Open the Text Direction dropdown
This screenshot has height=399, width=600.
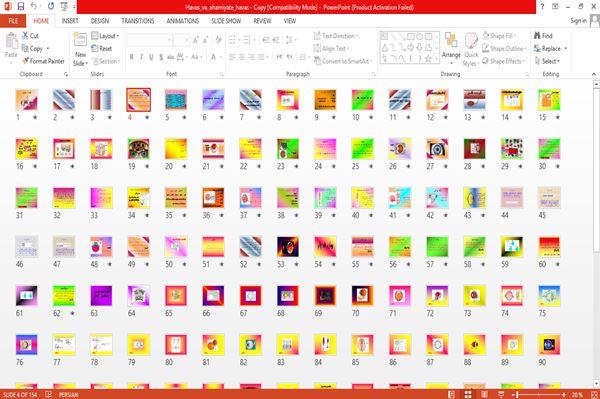point(336,36)
